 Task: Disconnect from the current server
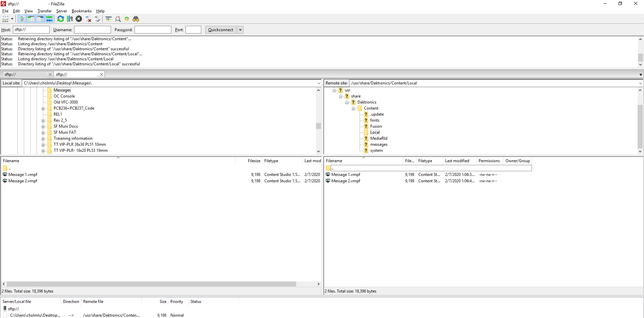[x=88, y=19]
